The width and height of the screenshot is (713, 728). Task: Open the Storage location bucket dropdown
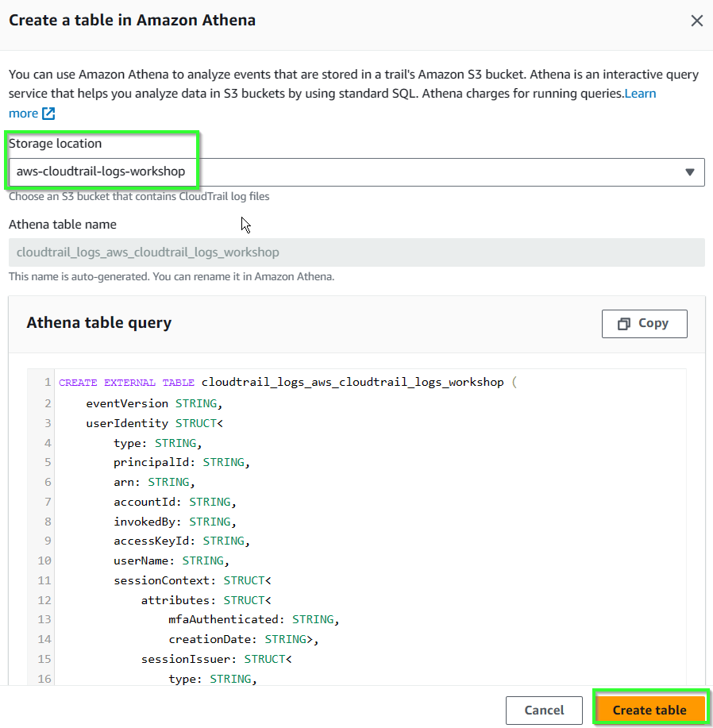point(356,172)
